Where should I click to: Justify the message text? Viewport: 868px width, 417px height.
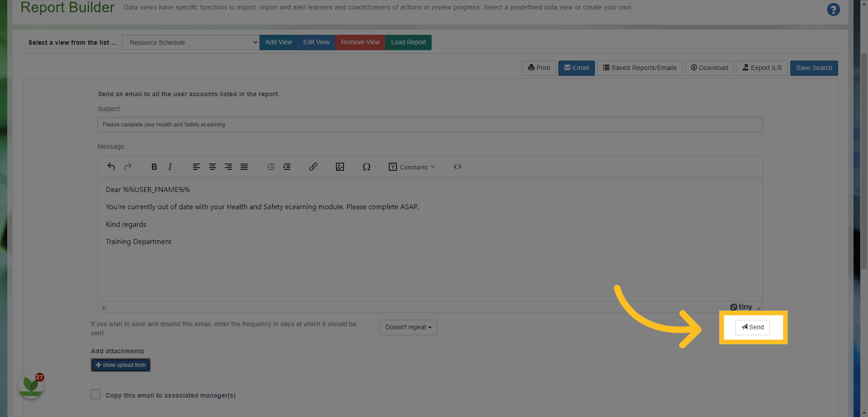click(x=244, y=167)
